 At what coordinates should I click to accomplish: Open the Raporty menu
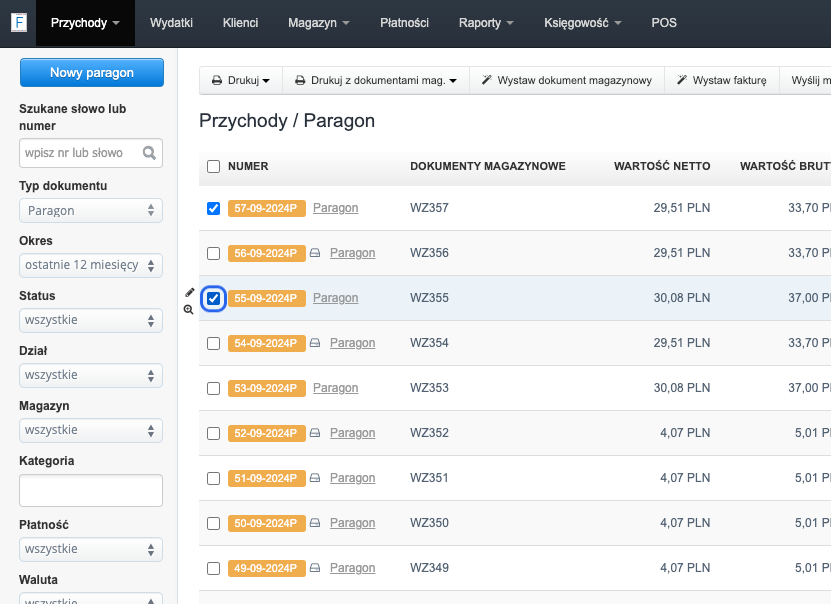[486, 23]
